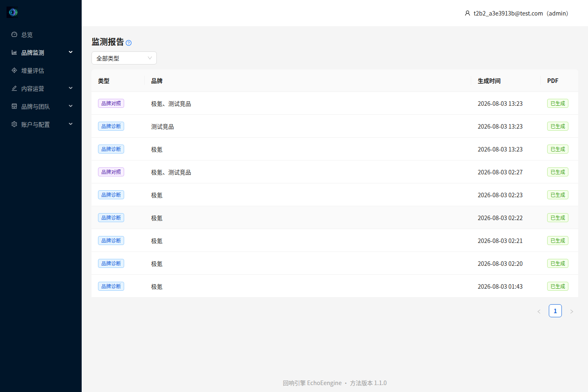The image size is (588, 392).
Task: Open 增量评估 in the sidebar
Action: pos(33,71)
